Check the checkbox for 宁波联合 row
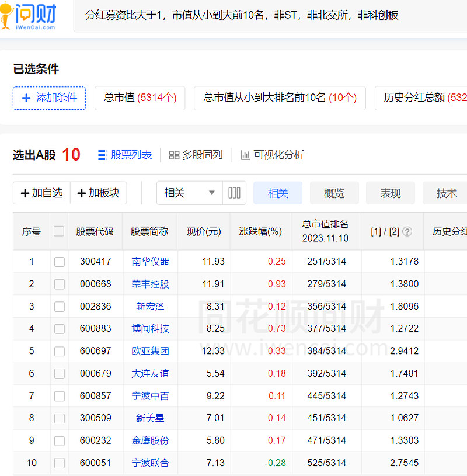Screen dimensions: 467x476 (x=59, y=463)
